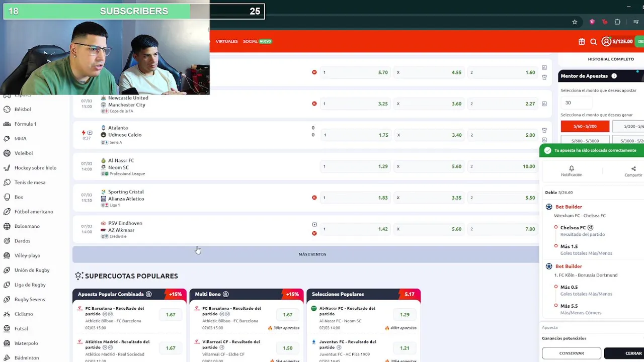The height and width of the screenshot is (362, 644).
Task: Open live stream icon for PSV Eindhoven match
Action: [314, 225]
